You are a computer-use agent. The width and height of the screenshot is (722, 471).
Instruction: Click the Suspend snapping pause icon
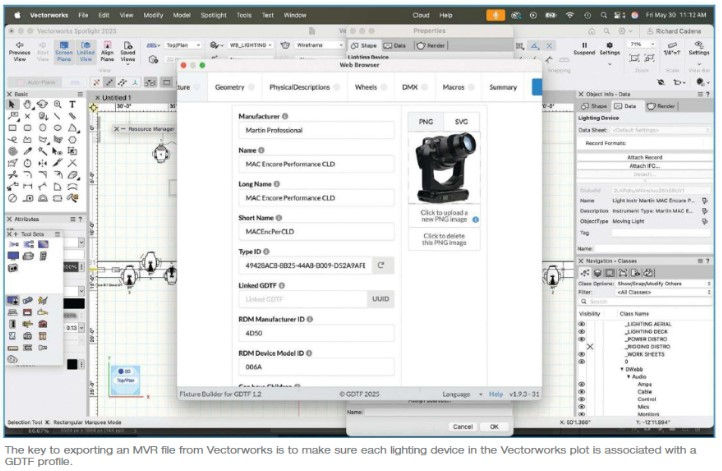click(x=584, y=45)
